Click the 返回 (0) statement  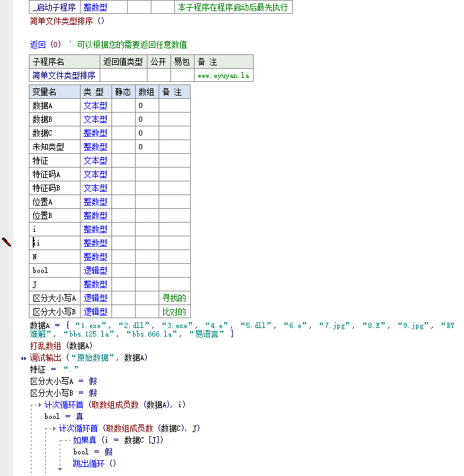coord(45,45)
